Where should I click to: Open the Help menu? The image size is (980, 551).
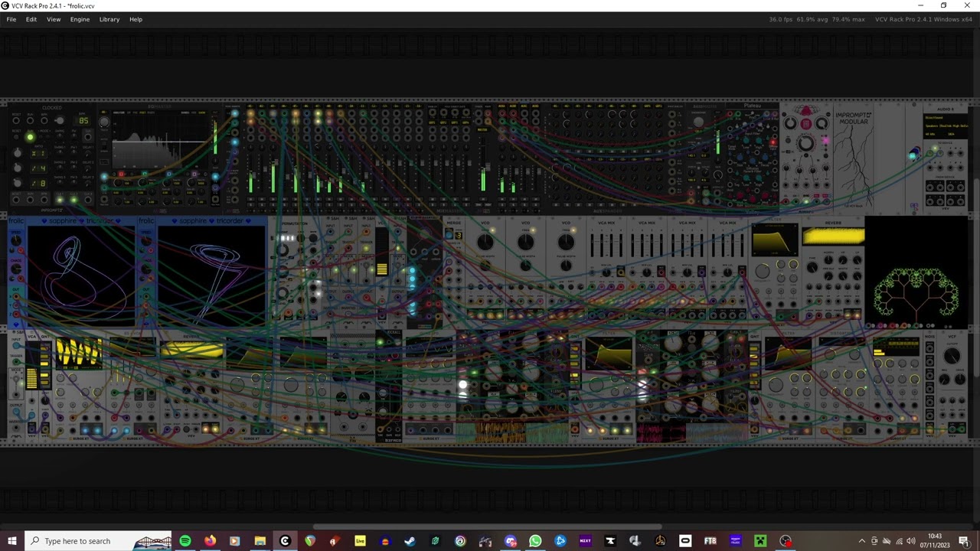coord(136,19)
